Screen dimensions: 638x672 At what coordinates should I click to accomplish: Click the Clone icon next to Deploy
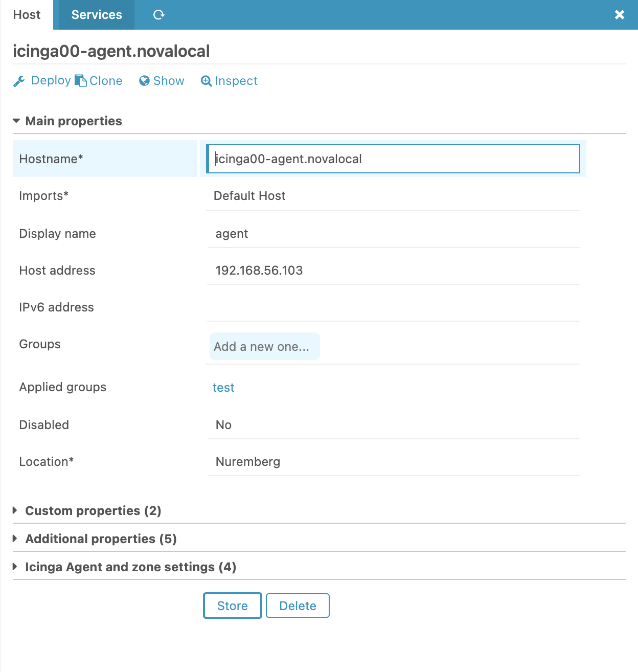(80, 80)
